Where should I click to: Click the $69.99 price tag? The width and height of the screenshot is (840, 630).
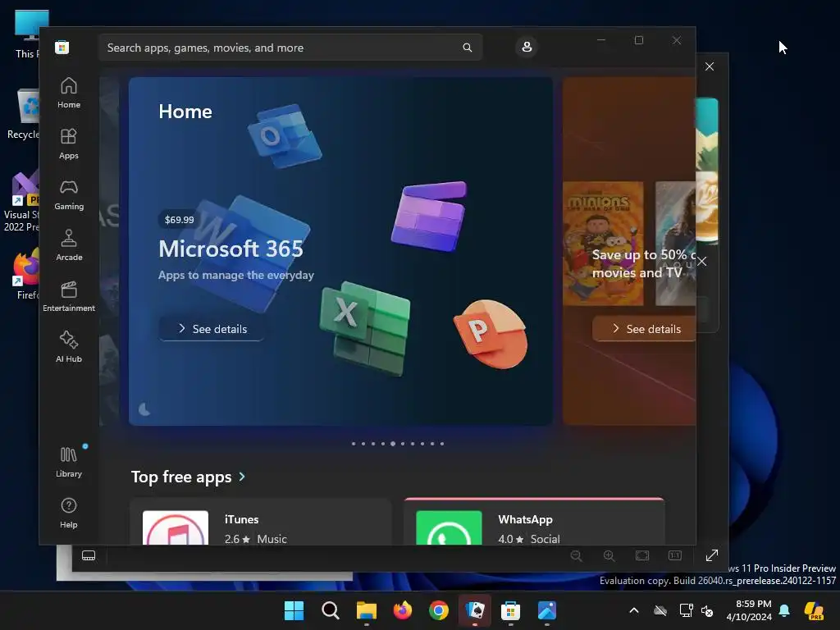[180, 220]
